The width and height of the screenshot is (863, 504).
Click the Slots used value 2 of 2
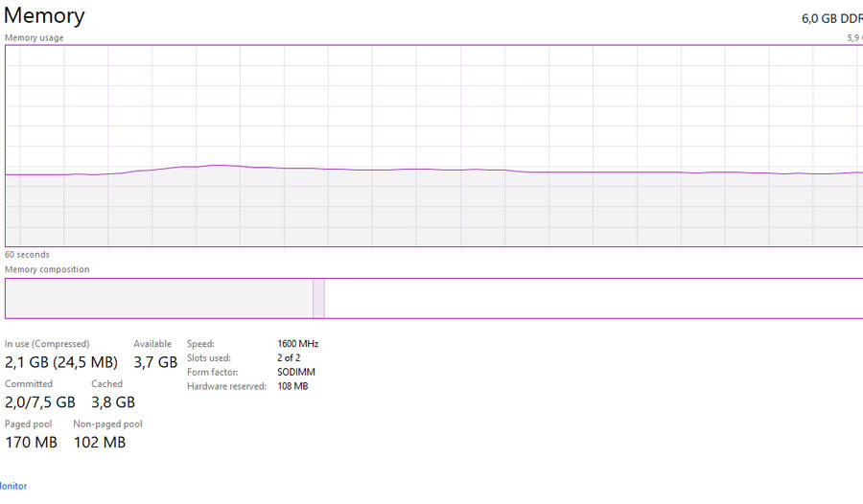pos(288,358)
